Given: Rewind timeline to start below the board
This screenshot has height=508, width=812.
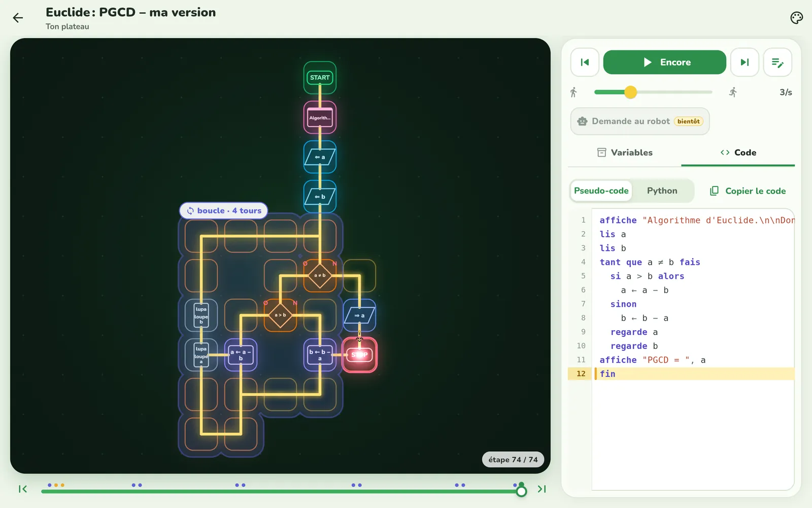Looking at the screenshot, I should [x=23, y=489].
